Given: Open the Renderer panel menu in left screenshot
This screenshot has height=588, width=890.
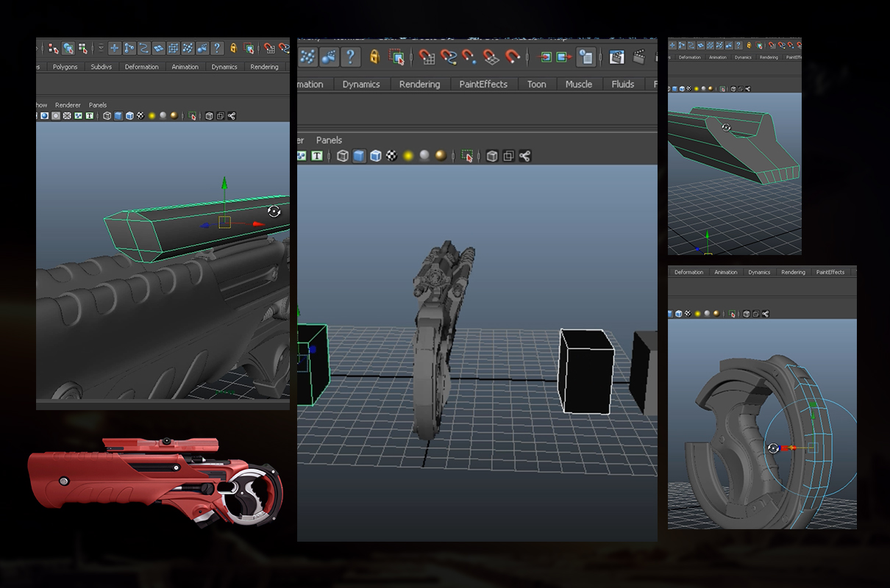Looking at the screenshot, I should point(68,105).
